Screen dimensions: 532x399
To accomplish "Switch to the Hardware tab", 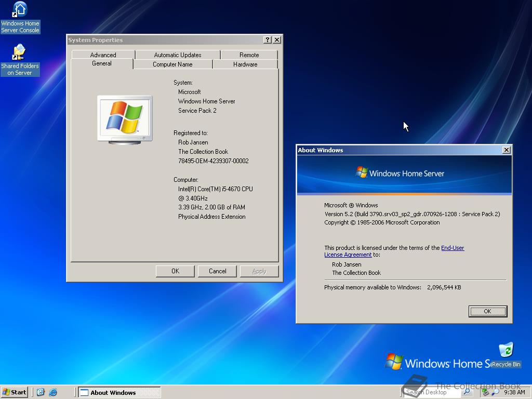I will (x=245, y=64).
